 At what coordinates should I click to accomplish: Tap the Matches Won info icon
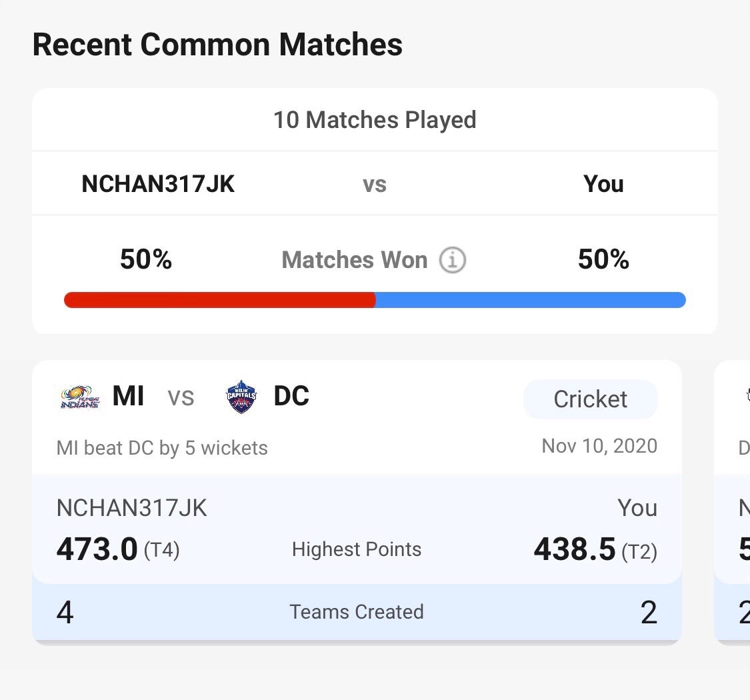(452, 260)
